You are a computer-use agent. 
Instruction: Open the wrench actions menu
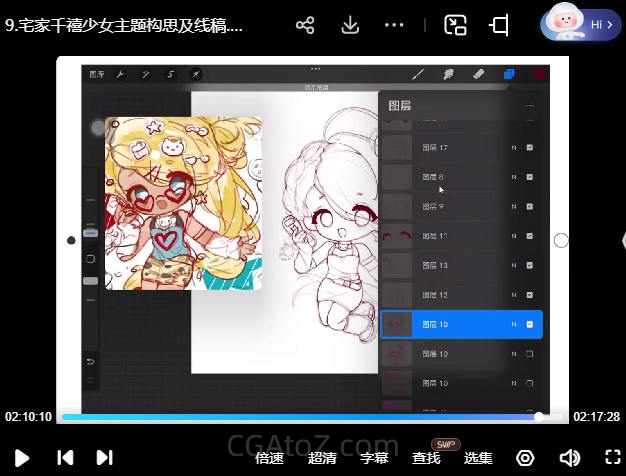click(121, 74)
